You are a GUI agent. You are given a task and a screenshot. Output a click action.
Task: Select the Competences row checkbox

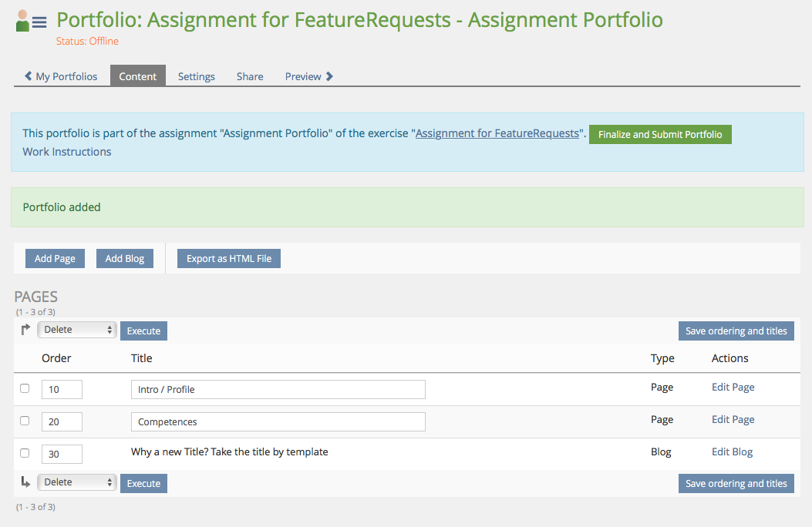tap(25, 421)
